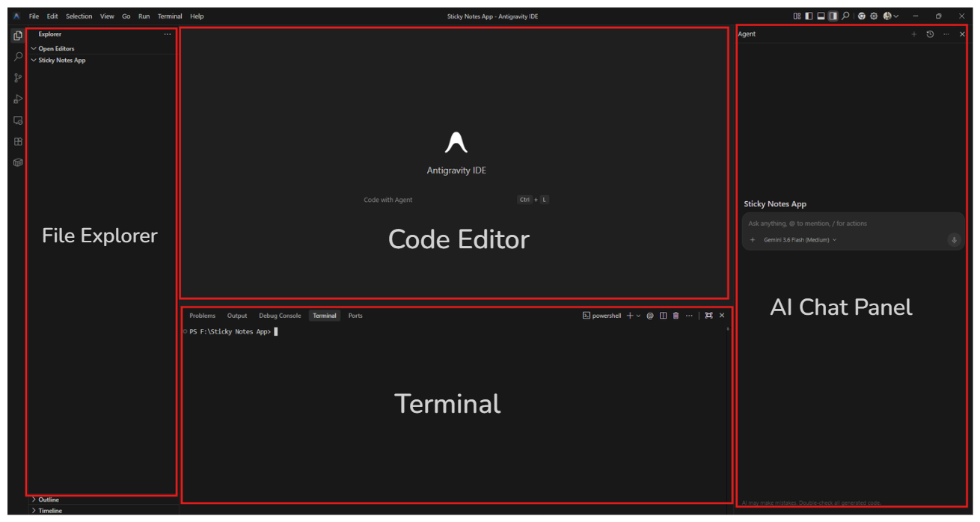The image size is (980, 522).
Task: Open the Agent panel more actions menu
Action: [946, 34]
